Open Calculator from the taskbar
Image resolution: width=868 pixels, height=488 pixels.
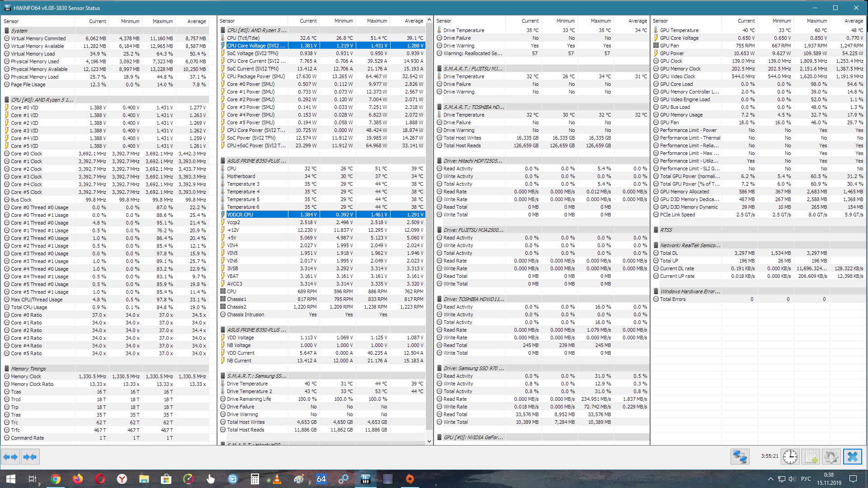255,479
